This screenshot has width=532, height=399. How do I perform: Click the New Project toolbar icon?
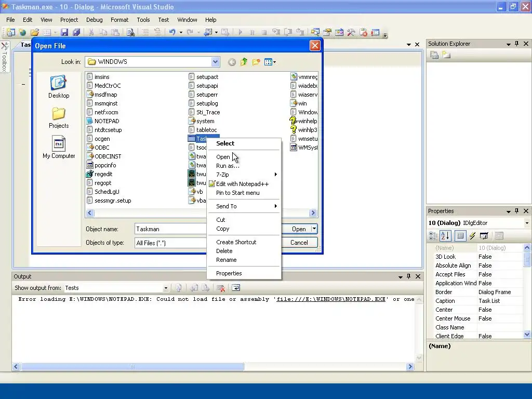click(x=11, y=32)
